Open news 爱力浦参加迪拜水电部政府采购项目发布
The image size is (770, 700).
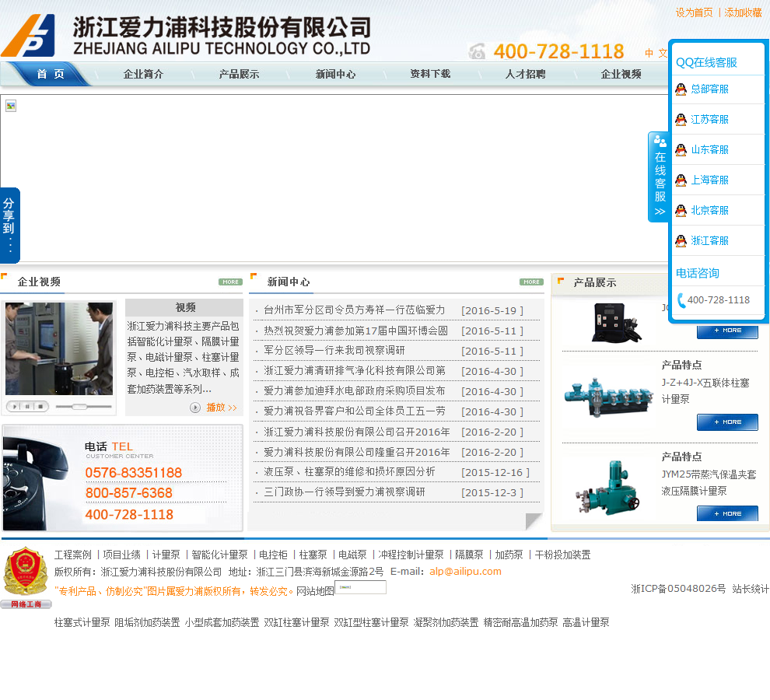(355, 391)
